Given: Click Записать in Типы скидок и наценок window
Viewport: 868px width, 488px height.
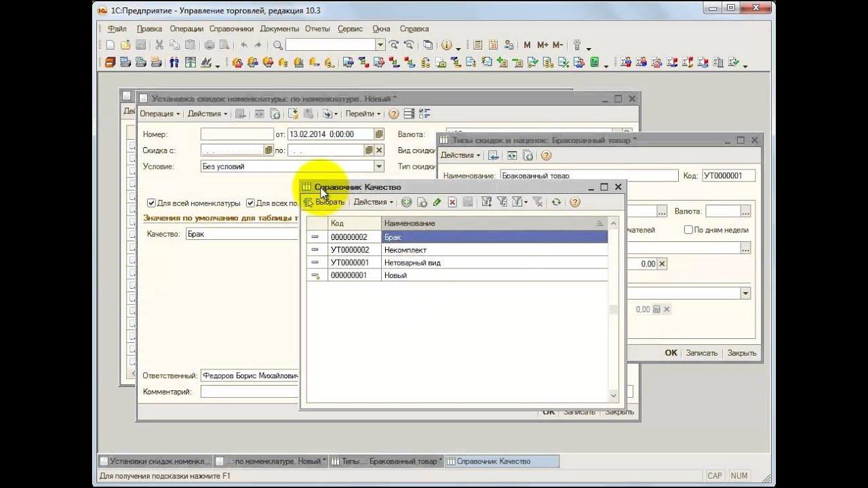Looking at the screenshot, I should pyautogui.click(x=701, y=352).
